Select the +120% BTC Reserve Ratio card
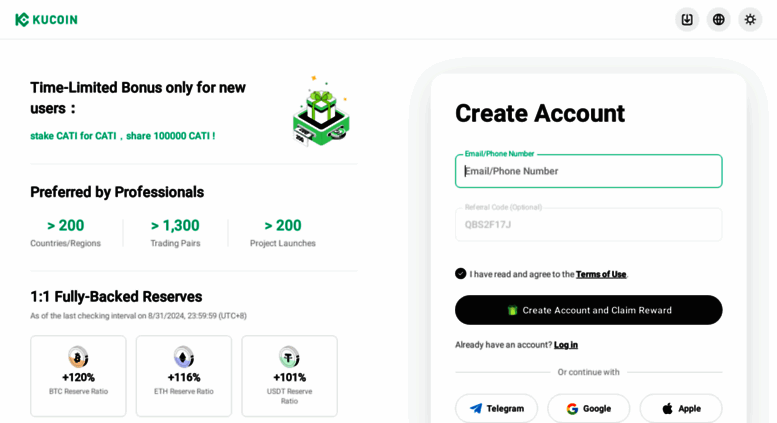 tap(78, 376)
